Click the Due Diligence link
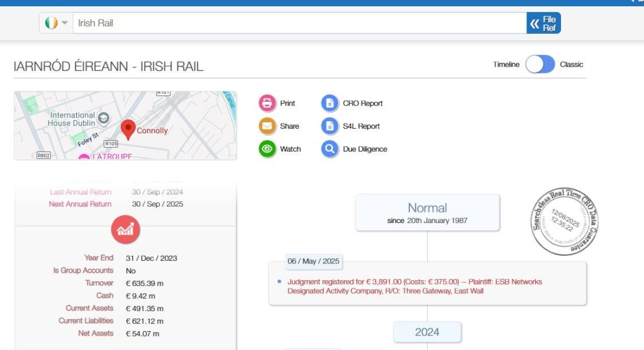 365,150
